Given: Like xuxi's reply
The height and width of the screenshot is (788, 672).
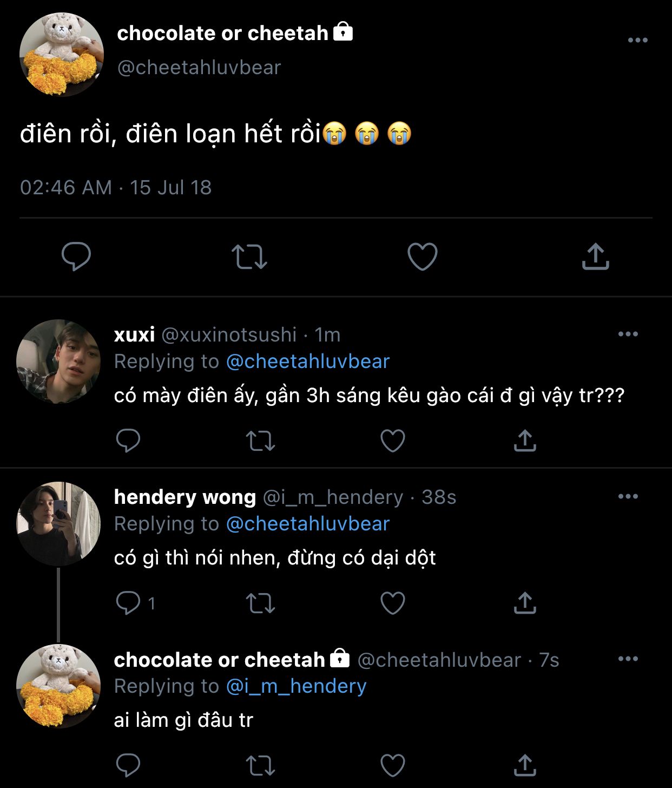Looking at the screenshot, I should coord(392,441).
